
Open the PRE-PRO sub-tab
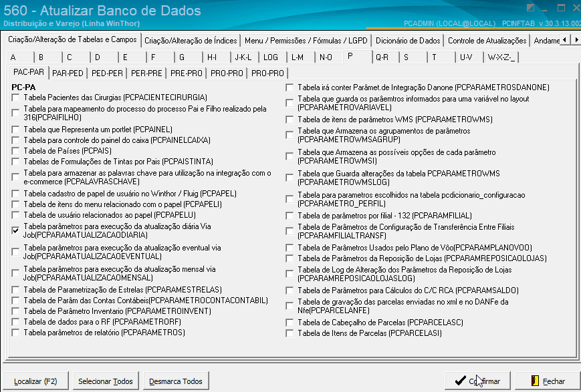coord(187,73)
